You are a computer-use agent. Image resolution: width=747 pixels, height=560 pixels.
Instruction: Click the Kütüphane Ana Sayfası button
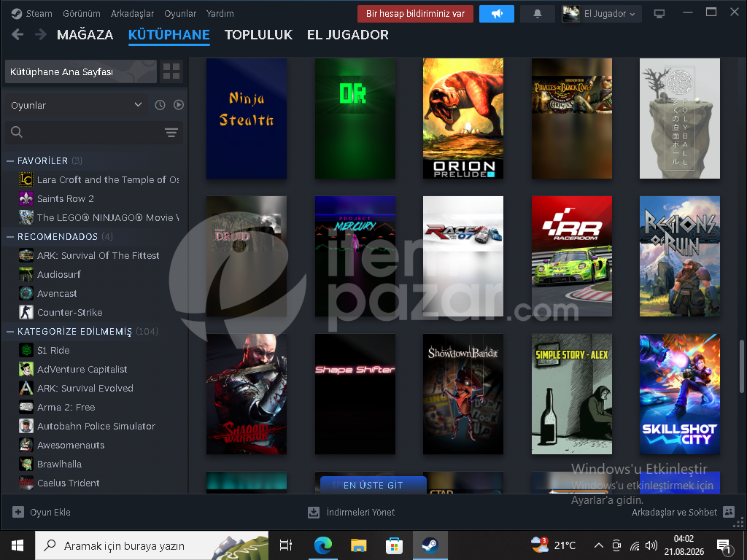[81, 71]
